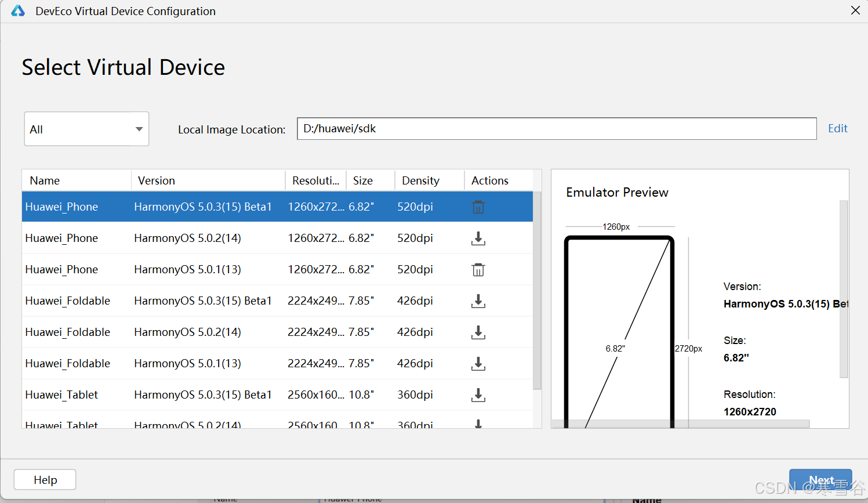Click 426dpi in Huawei_Foldable 5.0.1(13) row

click(x=415, y=364)
